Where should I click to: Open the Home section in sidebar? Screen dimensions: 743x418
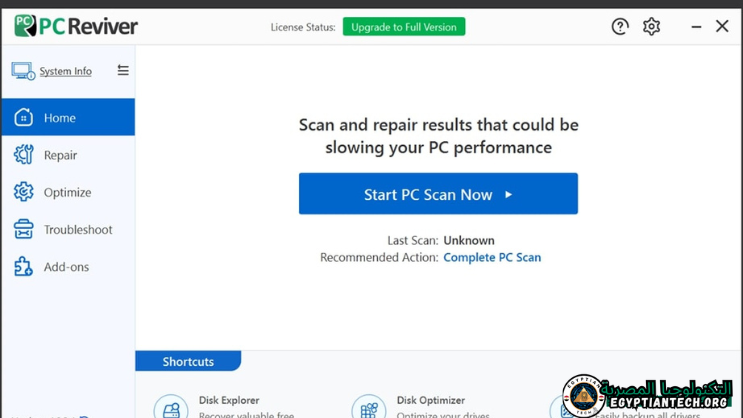[x=68, y=117]
